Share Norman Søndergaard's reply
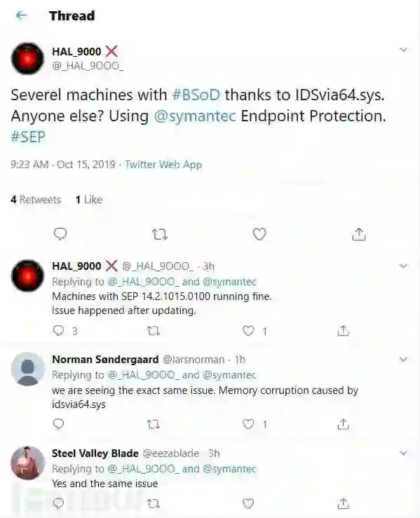 [x=344, y=424]
